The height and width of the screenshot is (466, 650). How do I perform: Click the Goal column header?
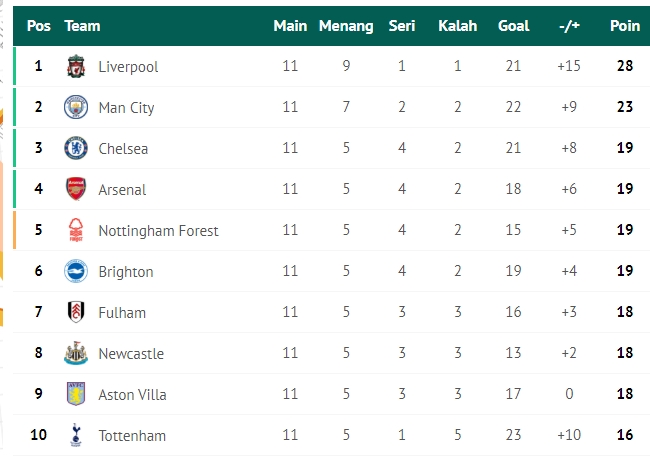click(513, 26)
